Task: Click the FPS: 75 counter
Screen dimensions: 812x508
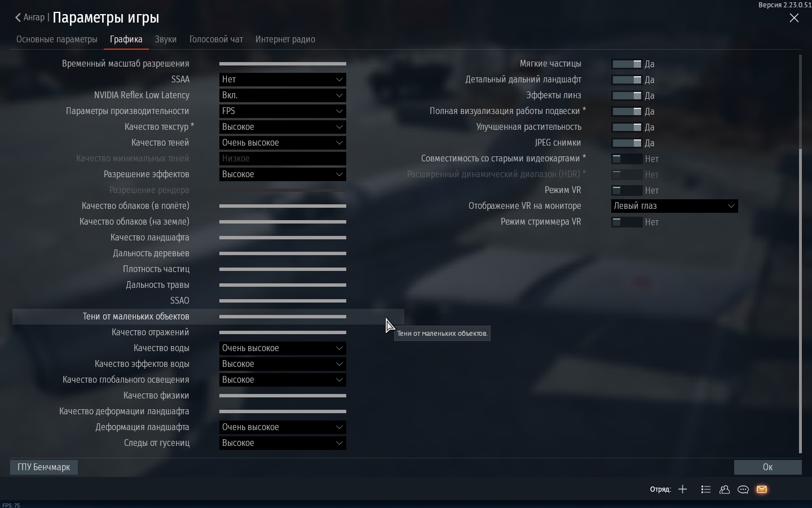Action: pyautogui.click(x=11, y=505)
